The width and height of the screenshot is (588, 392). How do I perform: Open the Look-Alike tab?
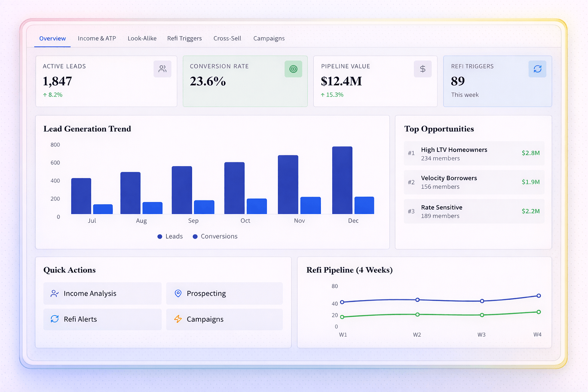[x=142, y=38]
